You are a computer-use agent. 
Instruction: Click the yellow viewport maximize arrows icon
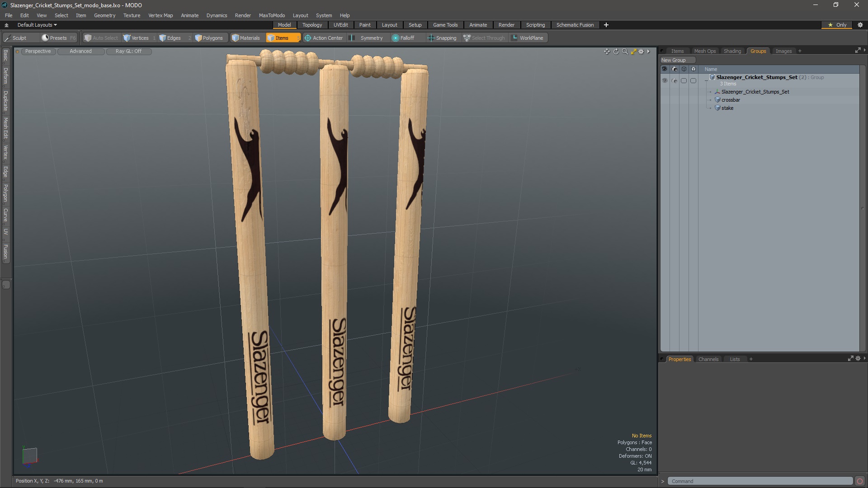pos(633,52)
